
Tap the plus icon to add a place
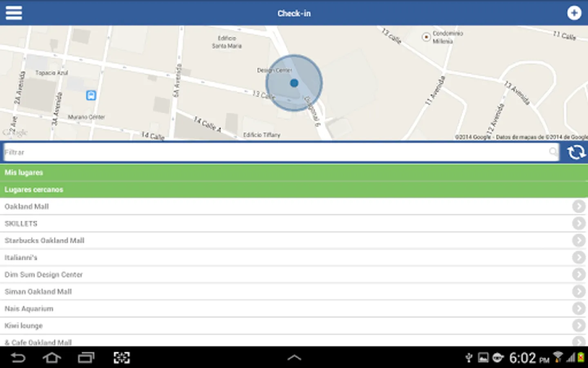pos(574,13)
